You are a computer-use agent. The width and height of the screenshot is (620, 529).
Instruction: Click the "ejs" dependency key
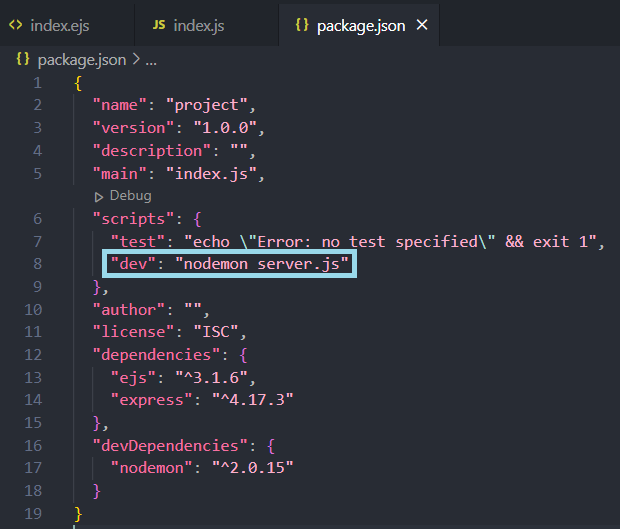pos(133,378)
